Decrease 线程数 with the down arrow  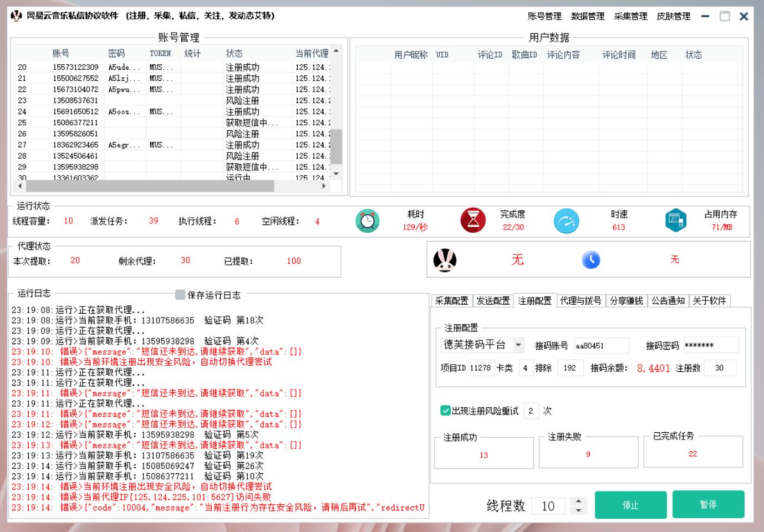(x=578, y=510)
